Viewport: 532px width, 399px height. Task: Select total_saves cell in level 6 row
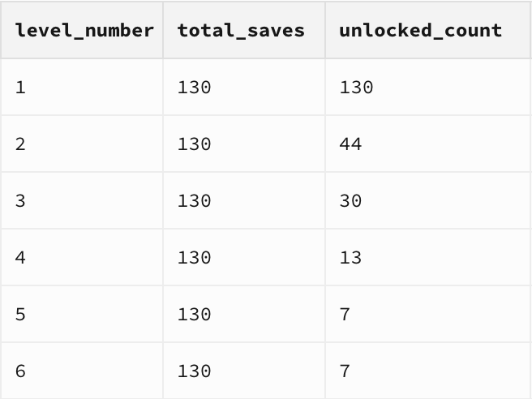[x=244, y=371]
